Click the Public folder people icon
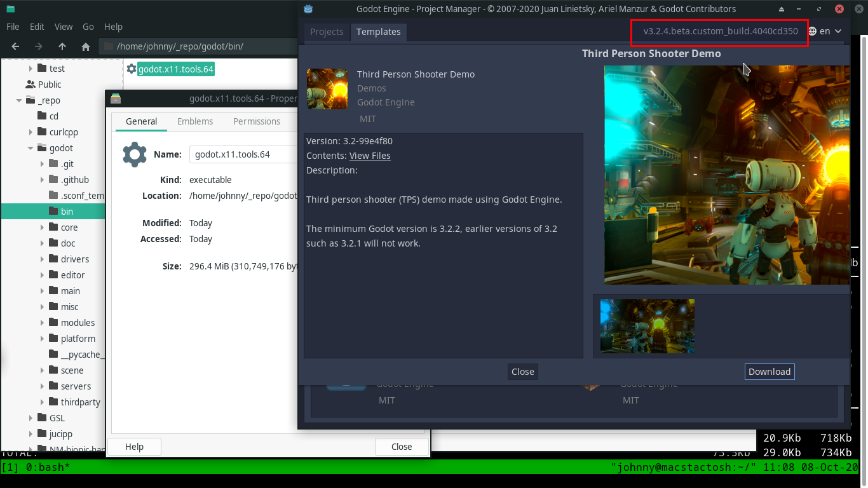The width and height of the screenshot is (868, 488). [30, 85]
